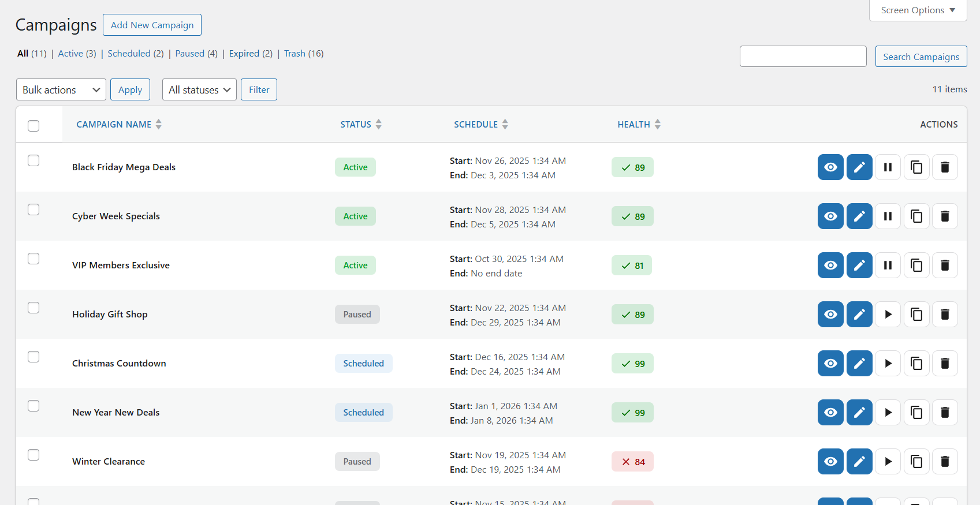Sort by Schedule column
The width and height of the screenshot is (980, 505).
coord(481,125)
